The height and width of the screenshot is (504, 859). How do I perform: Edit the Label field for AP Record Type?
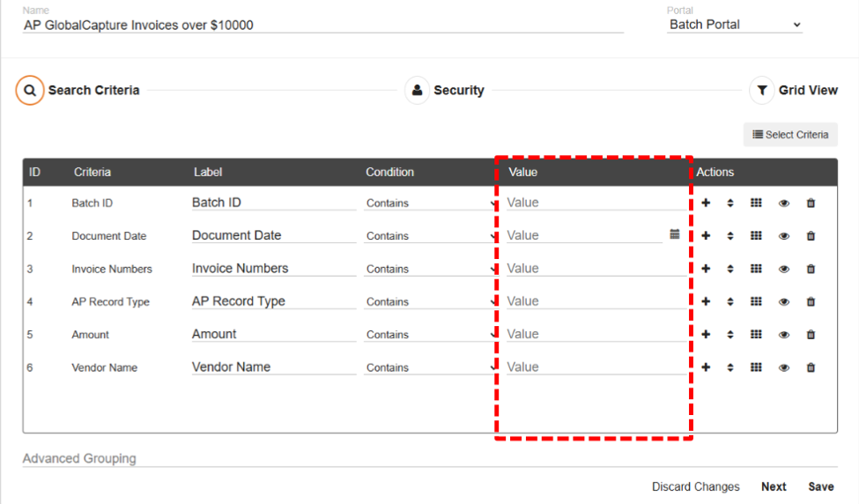tap(274, 301)
